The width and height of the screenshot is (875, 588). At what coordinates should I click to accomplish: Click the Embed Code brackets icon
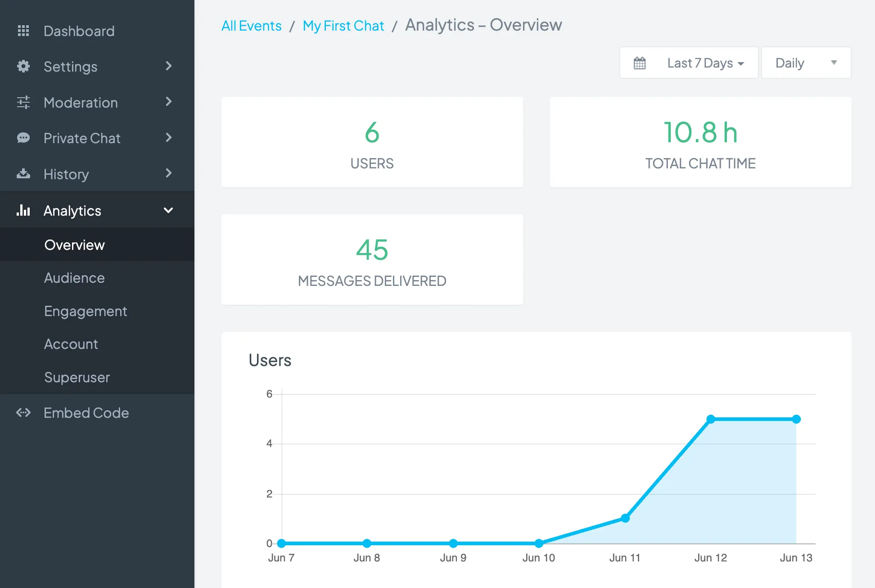click(x=23, y=412)
